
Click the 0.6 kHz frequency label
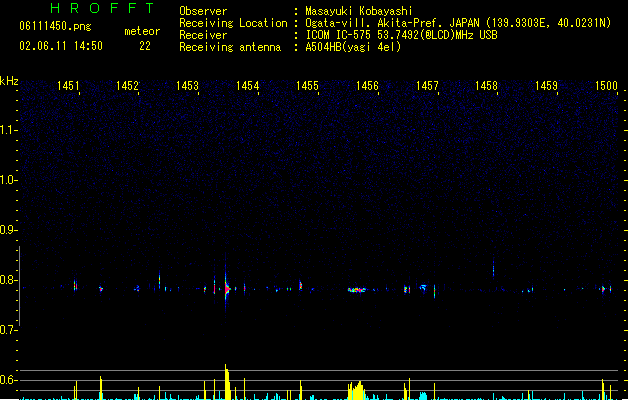8,380
